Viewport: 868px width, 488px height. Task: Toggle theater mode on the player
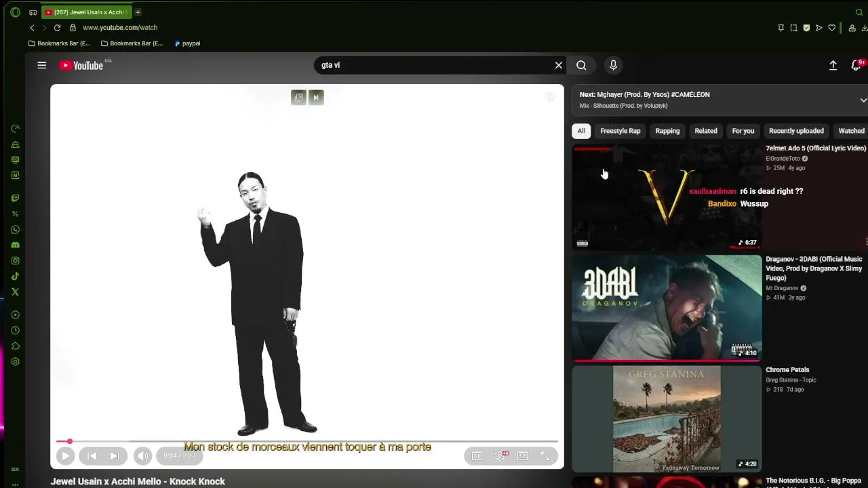(x=523, y=456)
